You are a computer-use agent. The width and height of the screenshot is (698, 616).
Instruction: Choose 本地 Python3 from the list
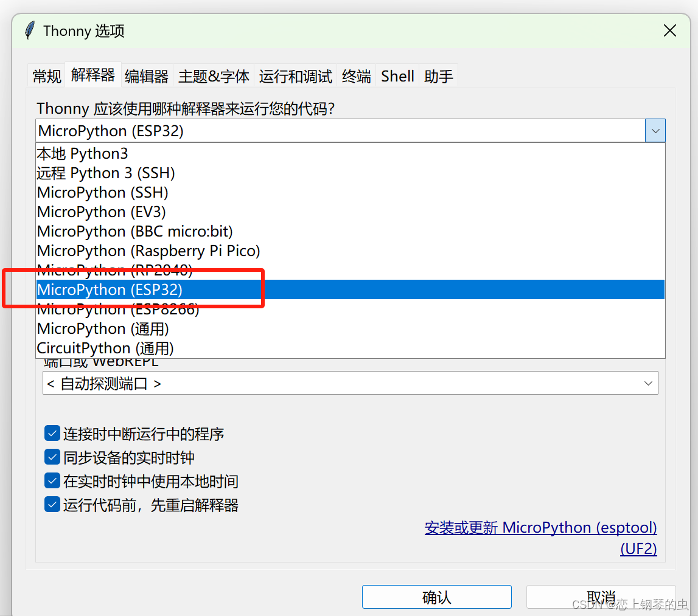click(351, 153)
